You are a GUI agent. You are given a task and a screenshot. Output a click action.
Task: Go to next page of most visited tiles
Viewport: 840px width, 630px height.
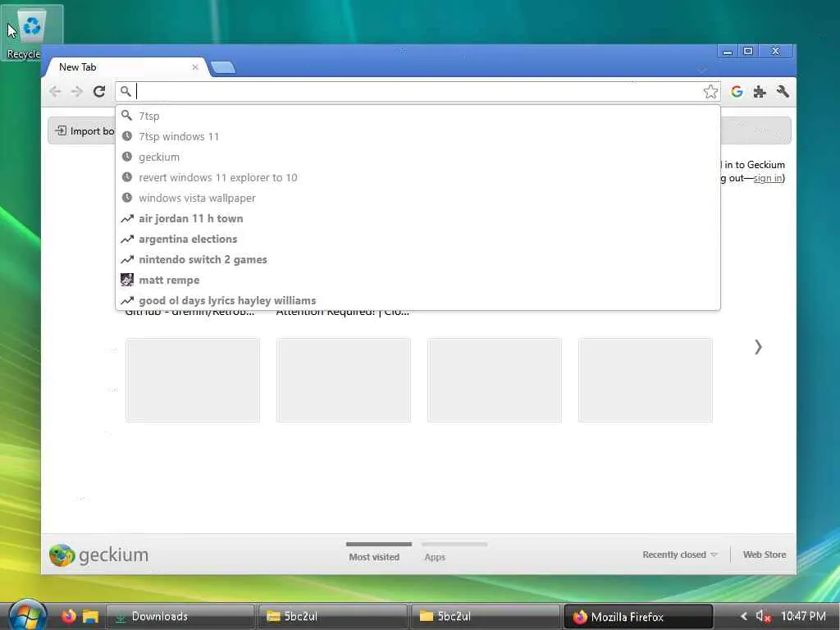(x=758, y=347)
